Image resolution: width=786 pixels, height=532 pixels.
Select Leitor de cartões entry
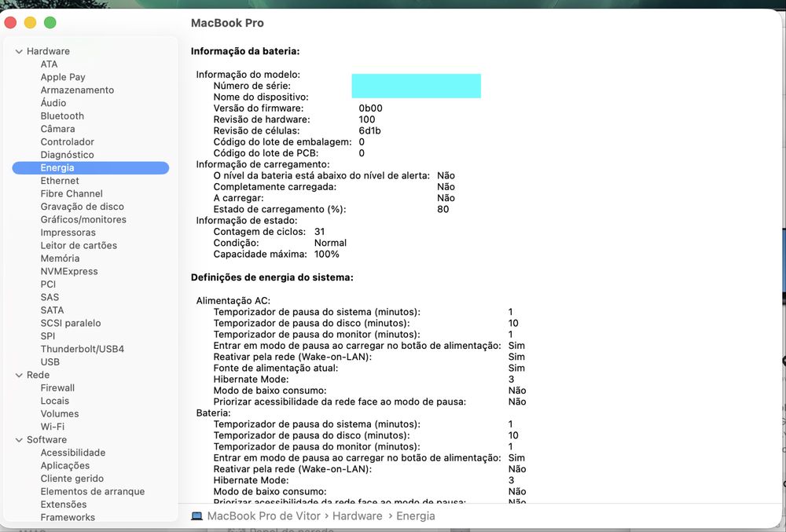[79, 245]
